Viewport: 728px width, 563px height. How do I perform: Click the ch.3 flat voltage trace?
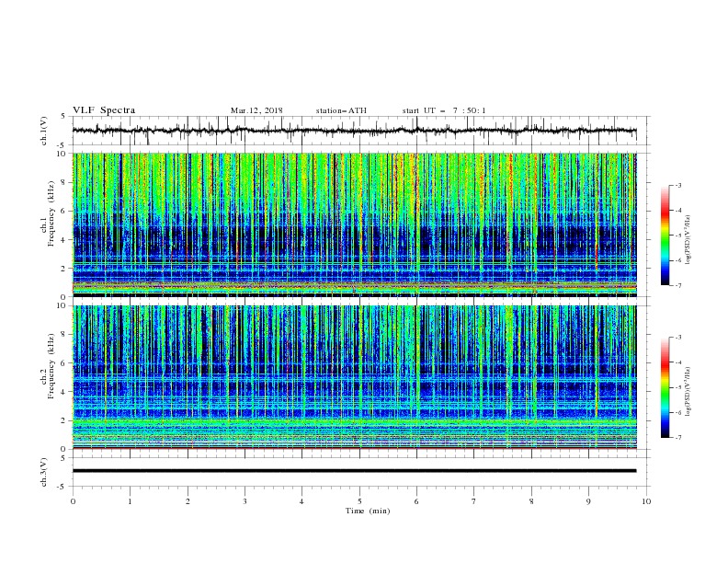pyautogui.click(x=354, y=471)
